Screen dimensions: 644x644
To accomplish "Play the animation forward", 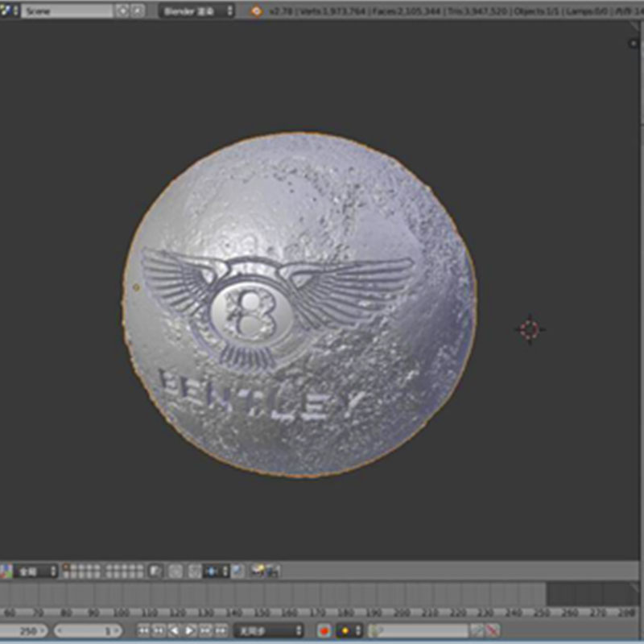I will pyautogui.click(x=190, y=630).
